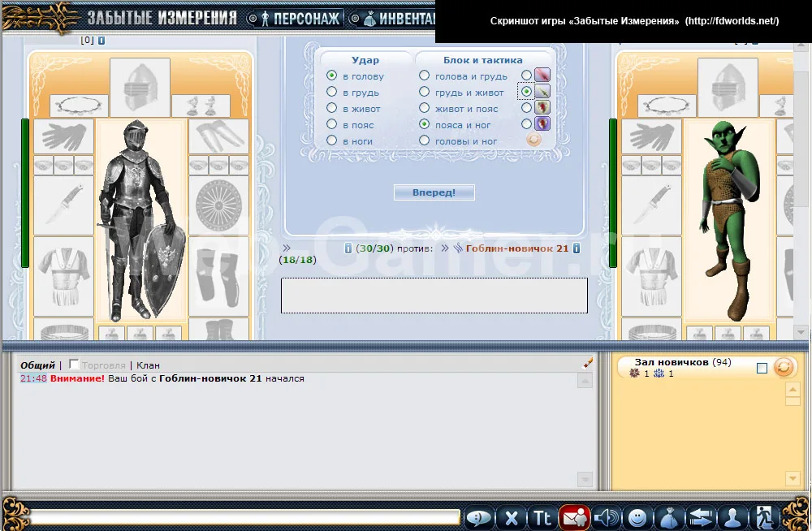Tick the Торговля checkbox in chat
The image size is (812, 531).
pos(74,365)
